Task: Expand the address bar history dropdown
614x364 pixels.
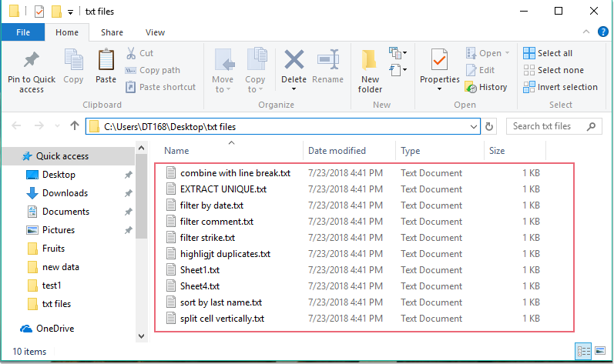Action: pyautogui.click(x=473, y=126)
